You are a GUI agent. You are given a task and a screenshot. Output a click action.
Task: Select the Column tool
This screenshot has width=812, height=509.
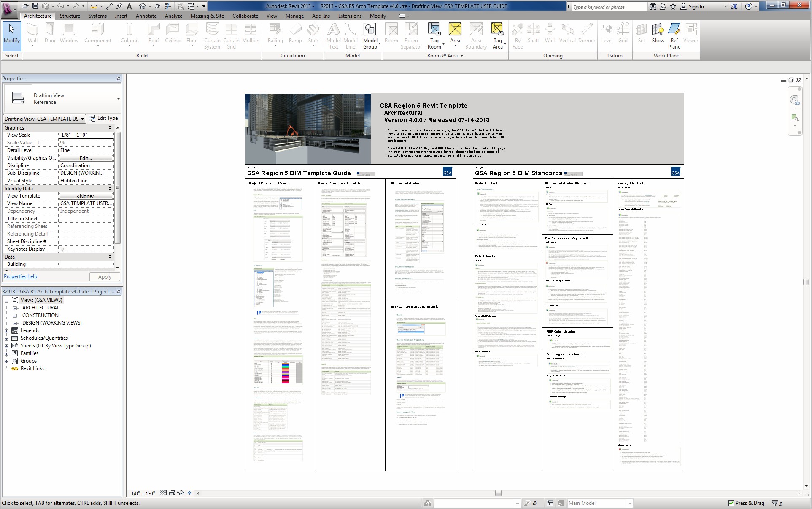point(129,33)
